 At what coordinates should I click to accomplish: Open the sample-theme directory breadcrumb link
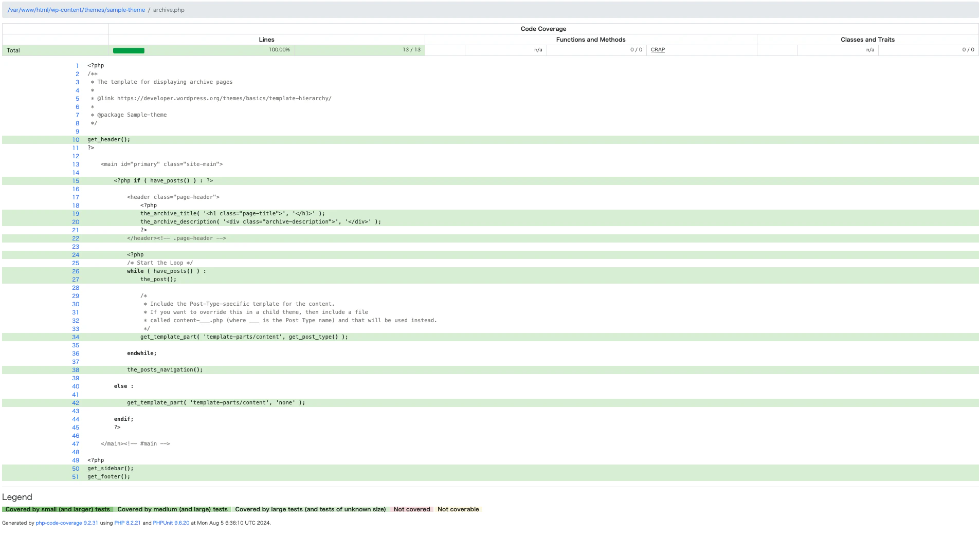coord(76,10)
